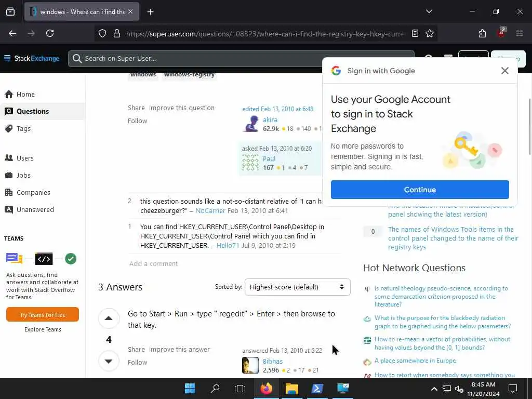Image resolution: width=532 pixels, height=399 pixels.
Task: Open Task View on taskbar
Action: (x=240, y=389)
